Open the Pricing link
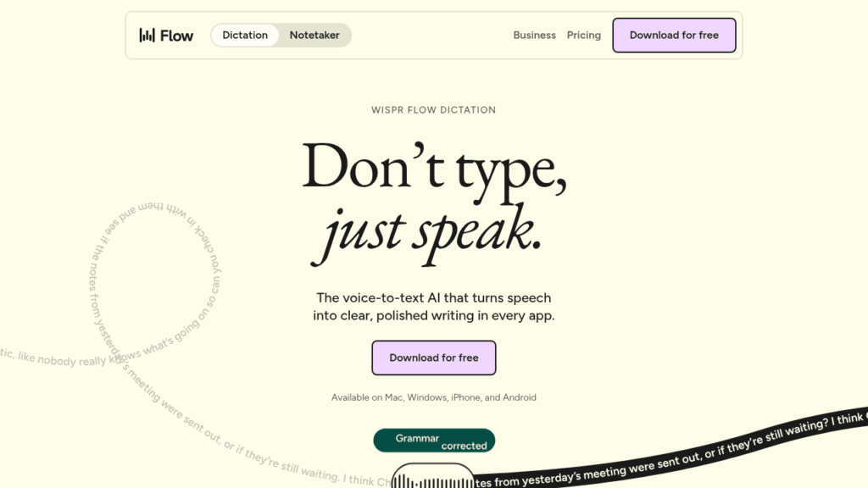 click(583, 36)
